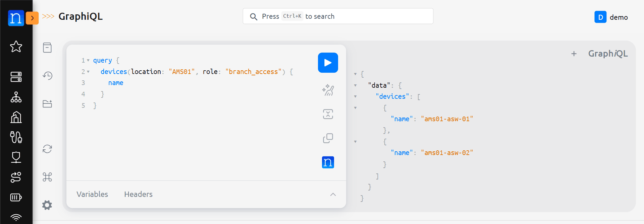Open the Favorites star in sidebar
Viewport: 644px width, 224px height.
point(16,47)
